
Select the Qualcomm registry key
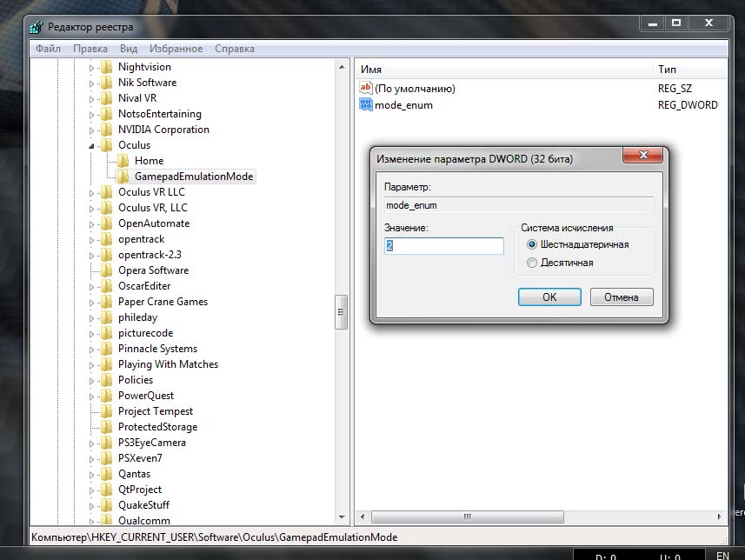[144, 520]
